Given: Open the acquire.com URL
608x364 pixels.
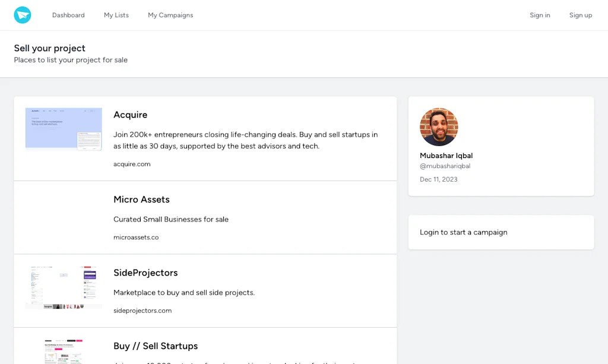Looking at the screenshot, I should click(x=132, y=164).
